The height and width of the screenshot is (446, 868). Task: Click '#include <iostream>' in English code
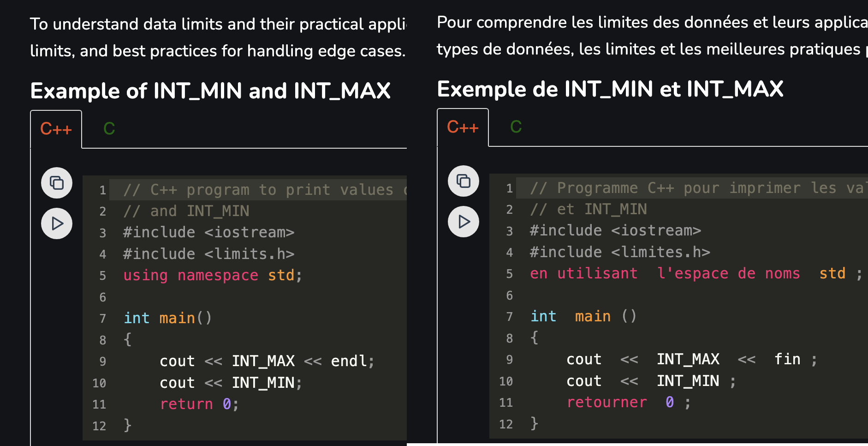click(x=208, y=232)
